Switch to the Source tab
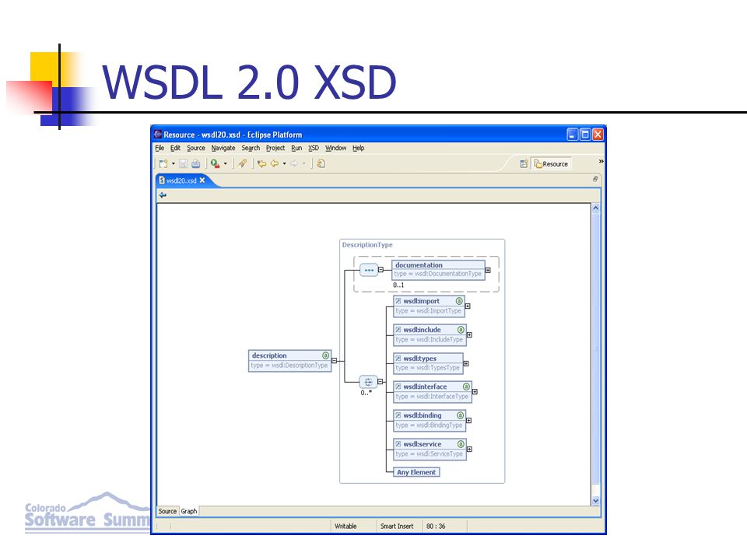The height and width of the screenshot is (560, 747). pyautogui.click(x=167, y=512)
